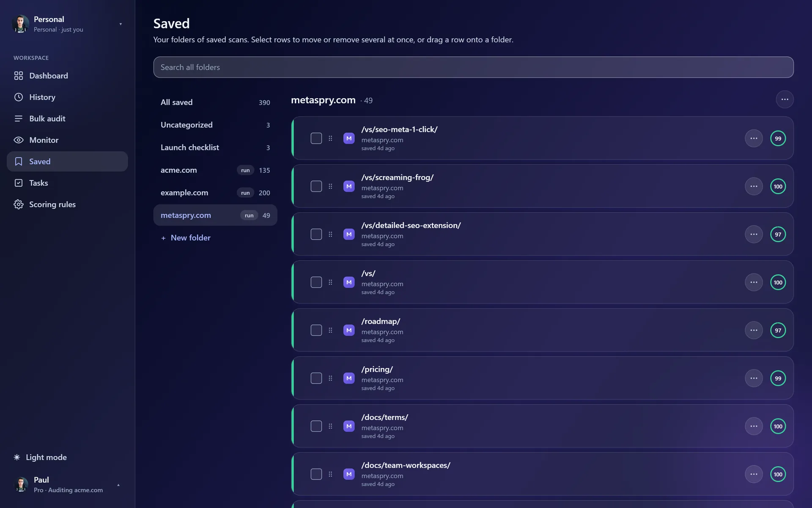Screen dimensions: 812x508
Task: Open more options for /vs/seo-meta-1-click/
Action: coord(754,138)
